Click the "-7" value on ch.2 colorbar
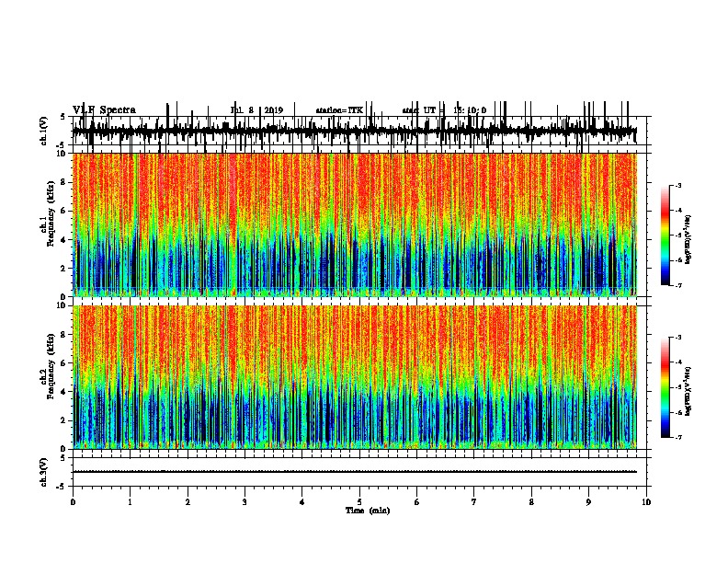The image size is (728, 563). [x=677, y=437]
